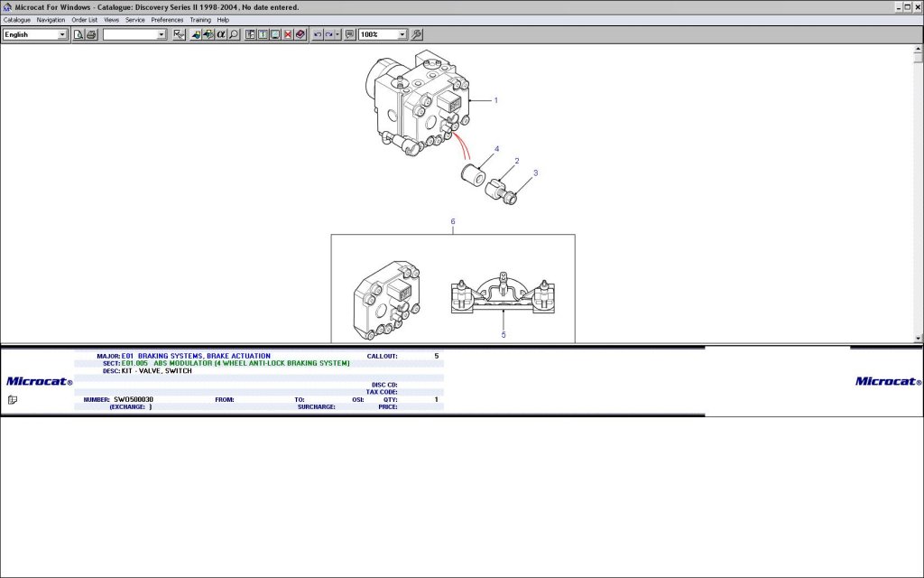Click the redo arrow icon
The height and width of the screenshot is (578, 924).
pos(328,35)
